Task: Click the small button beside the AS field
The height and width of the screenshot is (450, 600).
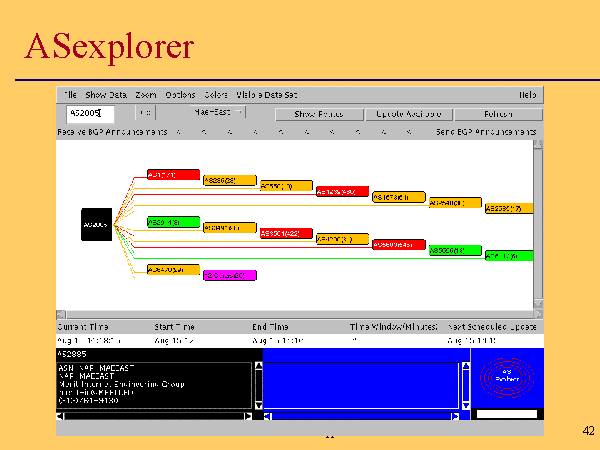Action: (x=145, y=114)
